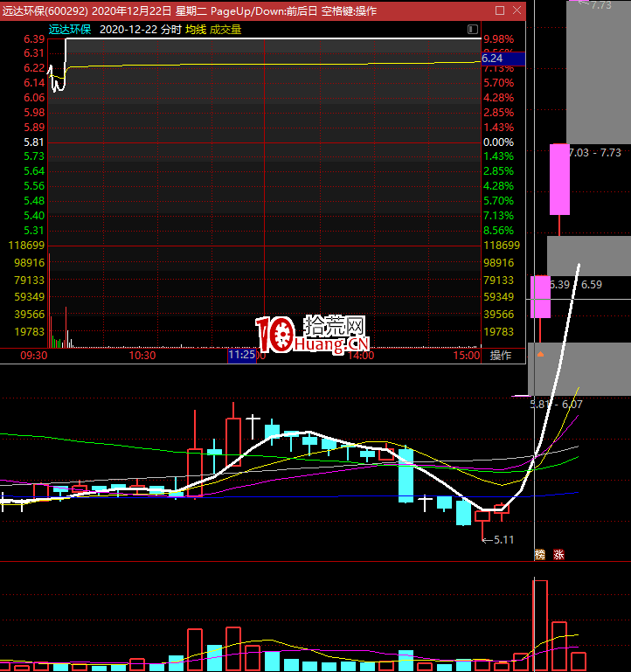This screenshot has height=672, width=631.
Task: Select the 均线 legend label
Action: 196,30
